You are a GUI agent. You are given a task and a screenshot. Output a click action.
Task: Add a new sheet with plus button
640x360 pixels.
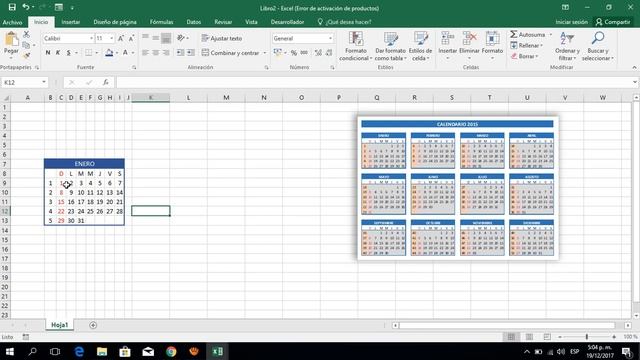click(x=93, y=325)
